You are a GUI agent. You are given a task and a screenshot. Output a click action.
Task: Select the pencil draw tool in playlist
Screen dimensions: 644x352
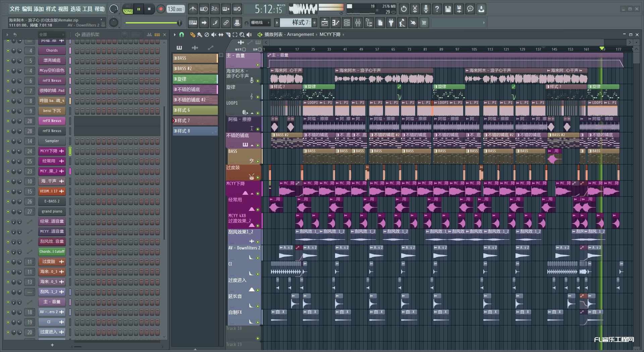tap(193, 35)
